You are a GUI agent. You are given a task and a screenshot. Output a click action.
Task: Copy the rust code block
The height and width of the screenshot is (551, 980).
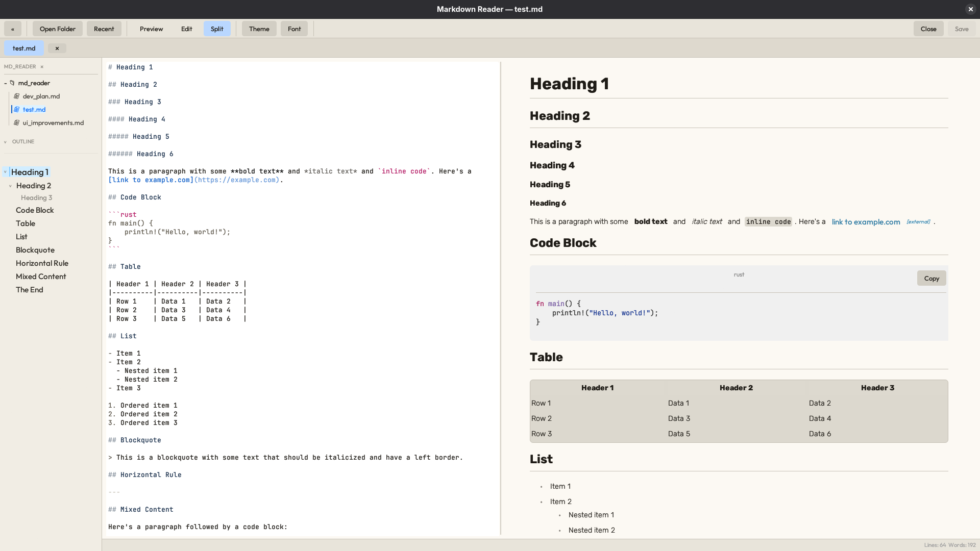(x=931, y=278)
